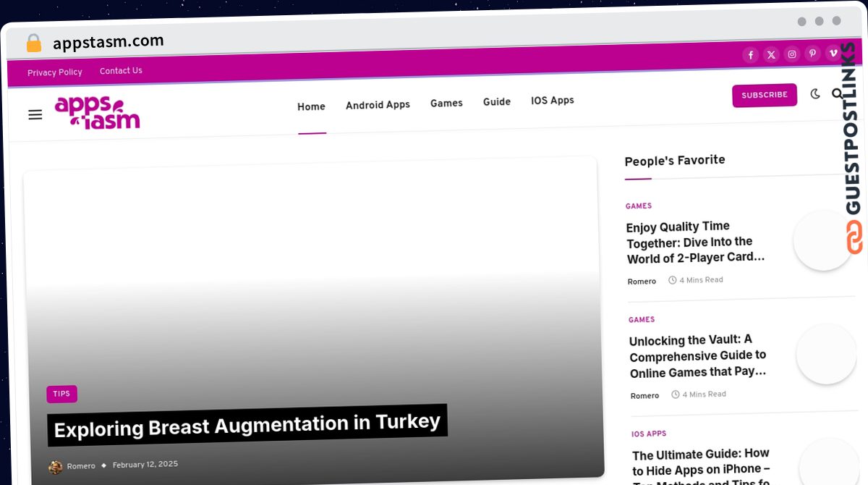Open the hamburger menu icon
The height and width of the screenshot is (485, 868).
pos(35,114)
